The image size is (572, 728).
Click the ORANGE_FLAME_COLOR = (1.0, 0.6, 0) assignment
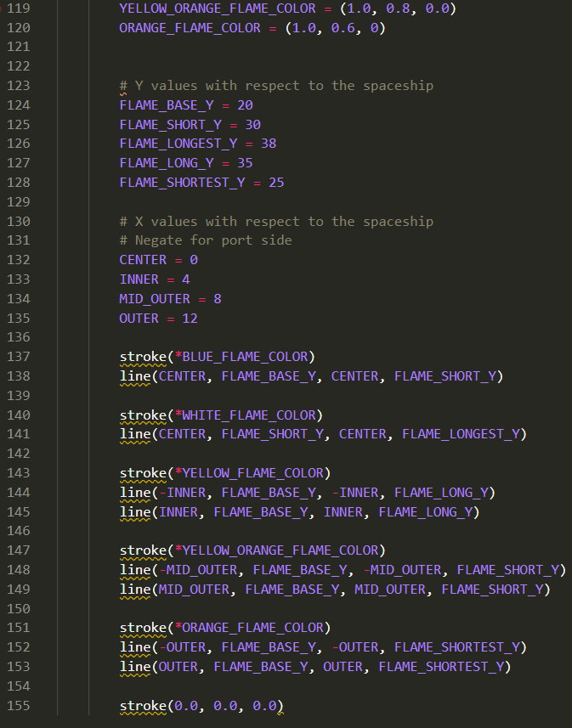[x=252, y=28]
